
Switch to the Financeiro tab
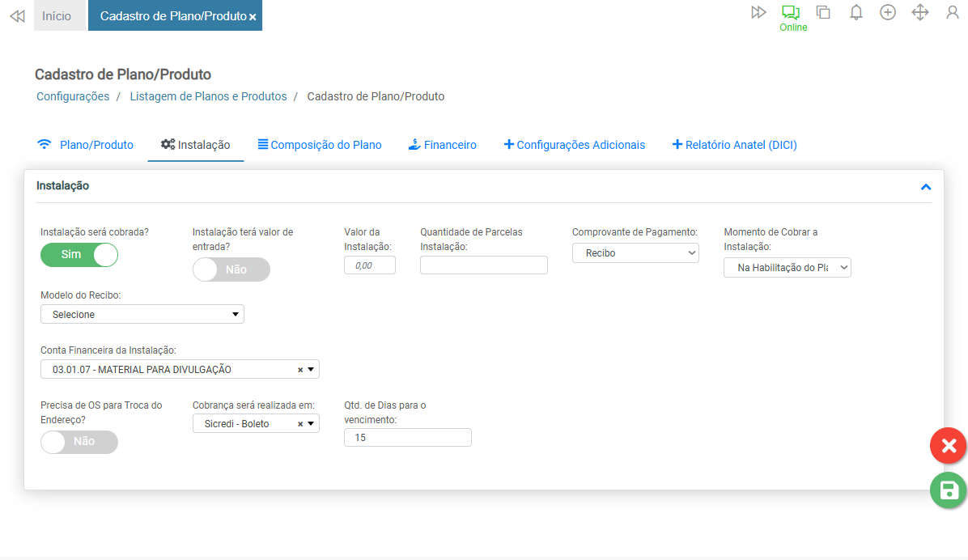tap(442, 145)
